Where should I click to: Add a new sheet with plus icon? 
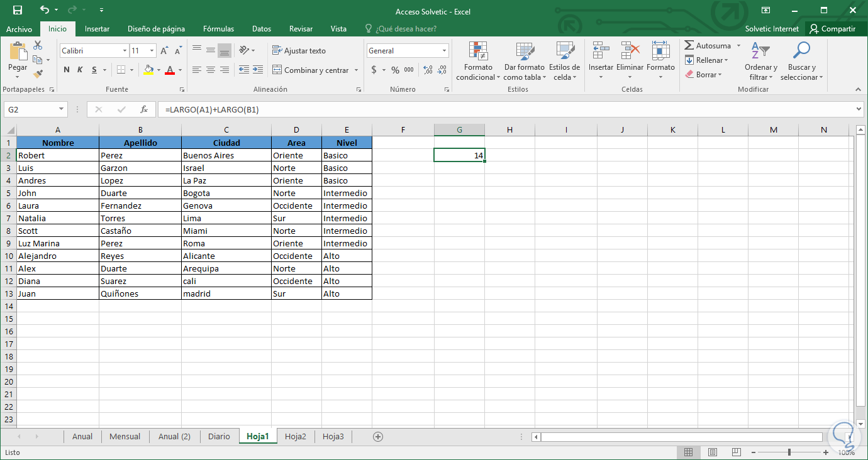[377, 437]
